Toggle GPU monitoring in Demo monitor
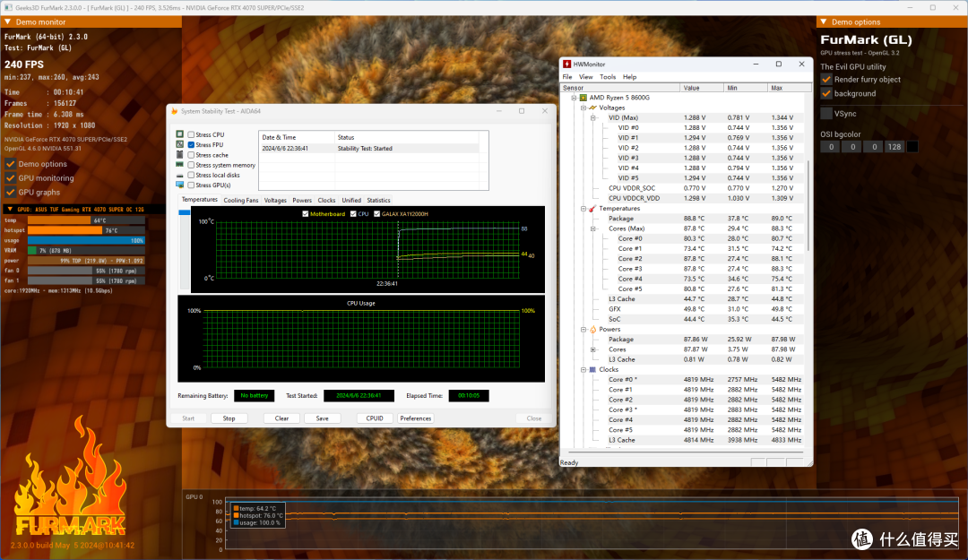 coord(11,177)
